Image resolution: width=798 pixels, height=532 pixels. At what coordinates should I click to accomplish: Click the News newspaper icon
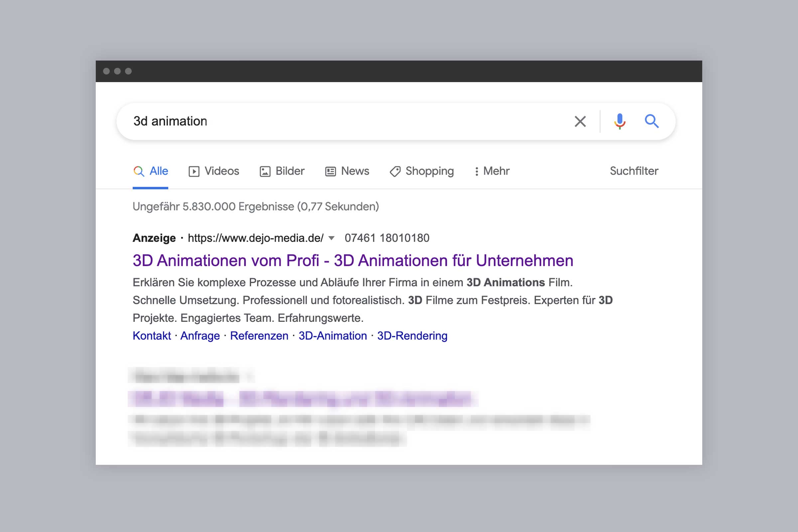coord(331,171)
